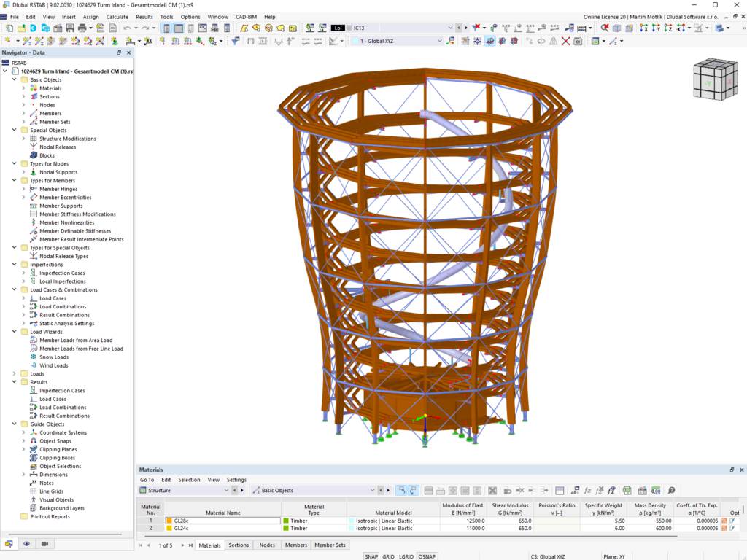Click the orange GL28c color swatch

coord(169,521)
